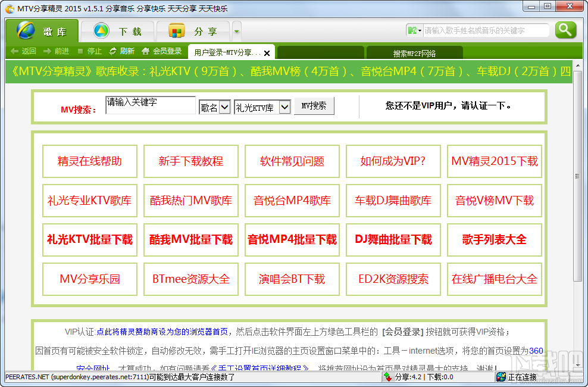Close the 用户登录-MTV分享 tab
Screen dimensions: 588x387
pyautogui.click(x=267, y=53)
